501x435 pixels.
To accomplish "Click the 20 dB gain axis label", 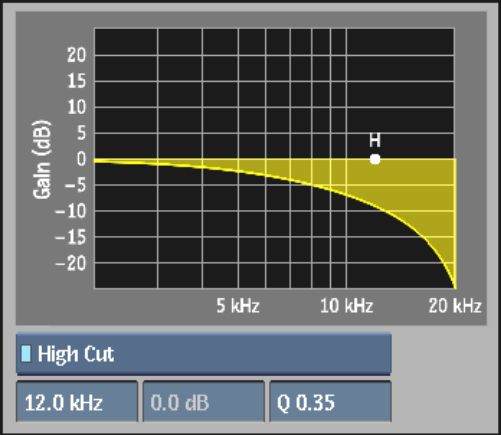I will [x=76, y=55].
